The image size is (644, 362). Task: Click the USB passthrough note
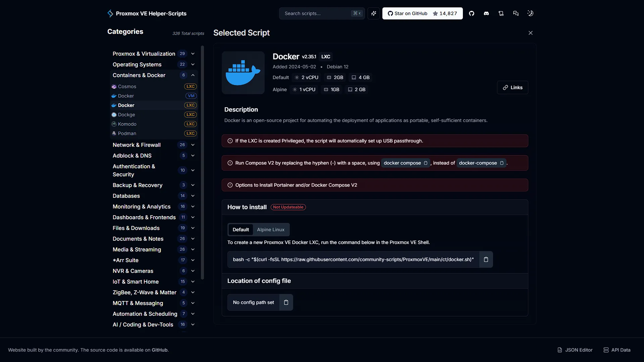click(375, 141)
